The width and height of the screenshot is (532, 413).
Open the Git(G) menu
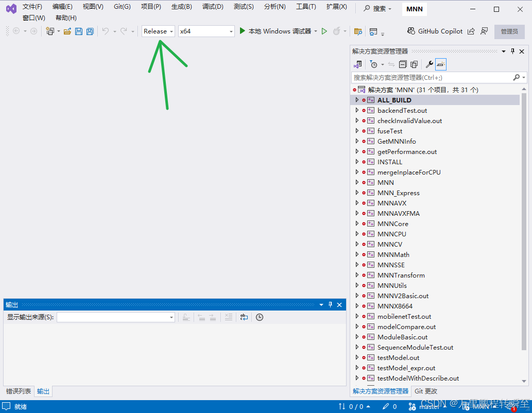[x=122, y=7]
